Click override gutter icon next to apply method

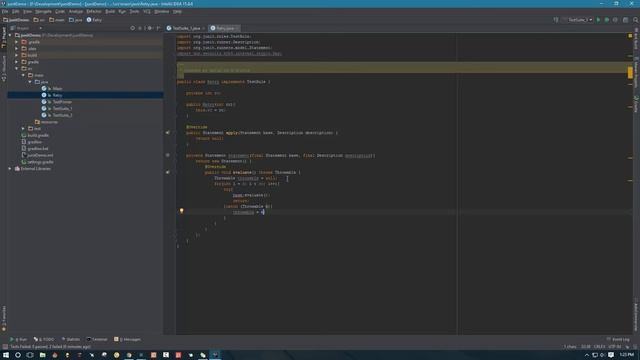[x=168, y=133]
